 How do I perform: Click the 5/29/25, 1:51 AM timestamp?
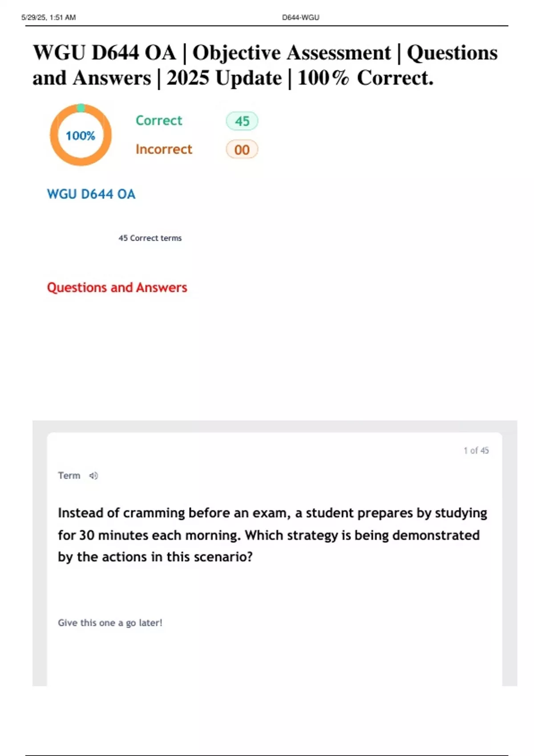click(49, 17)
